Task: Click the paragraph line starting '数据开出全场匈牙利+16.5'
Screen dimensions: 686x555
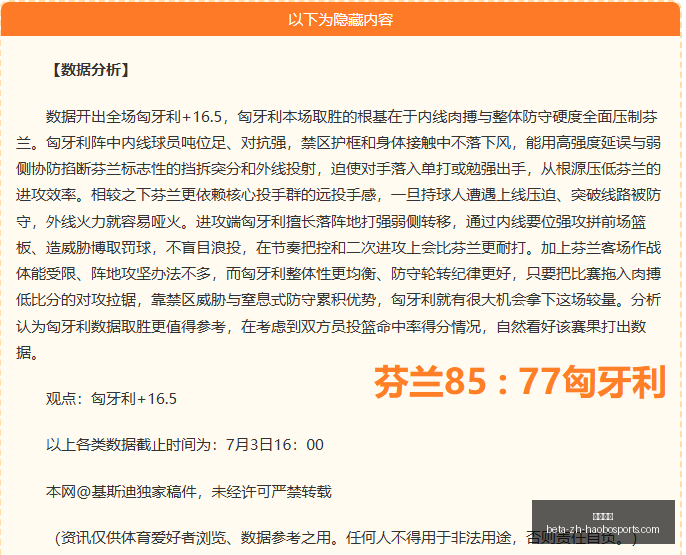Action: point(352,117)
